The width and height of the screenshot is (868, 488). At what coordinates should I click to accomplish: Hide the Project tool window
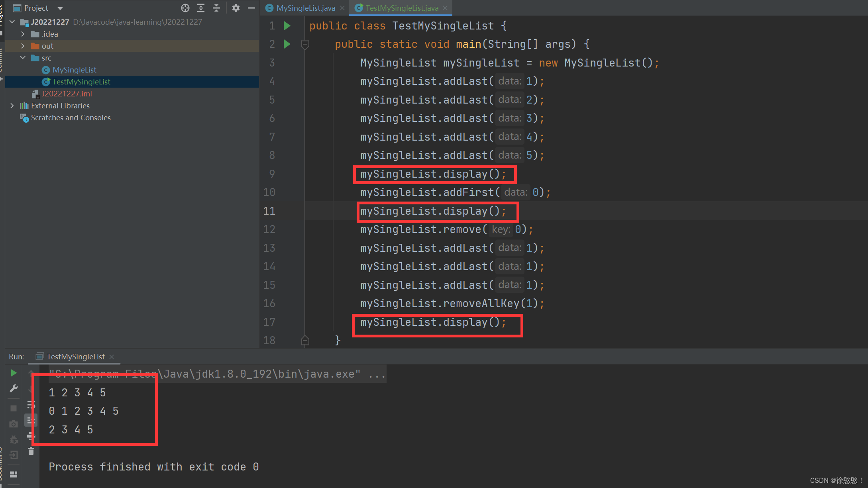tap(251, 8)
